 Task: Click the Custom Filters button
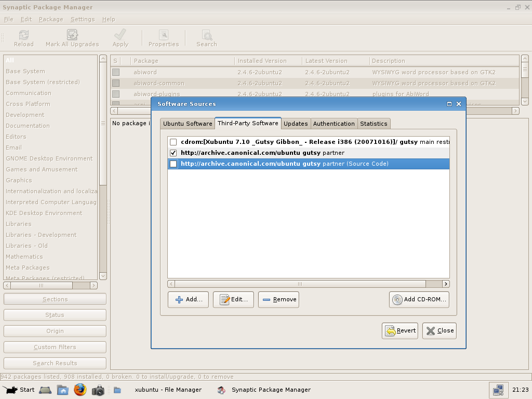[55, 347]
